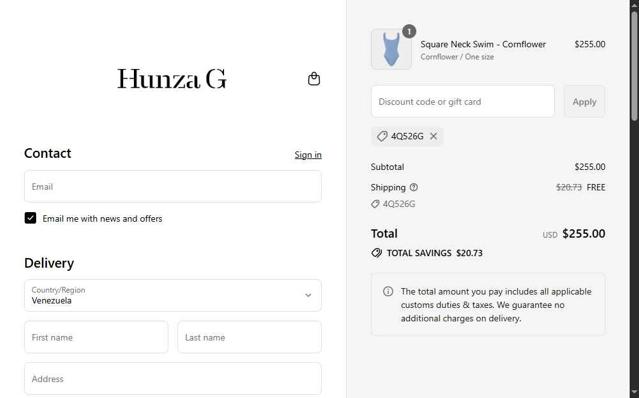
Task: Click the Cornflower swimsuit product thumbnail
Action: coord(391,49)
